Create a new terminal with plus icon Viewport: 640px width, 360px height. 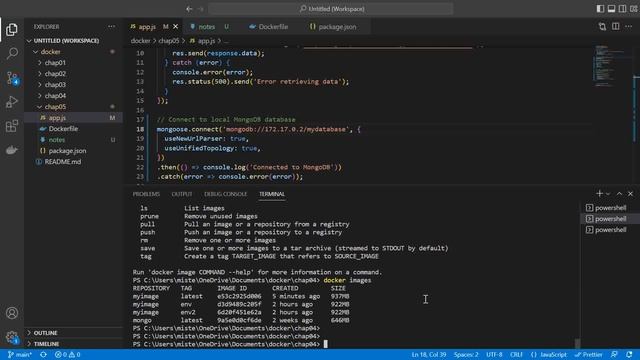tap(599, 193)
